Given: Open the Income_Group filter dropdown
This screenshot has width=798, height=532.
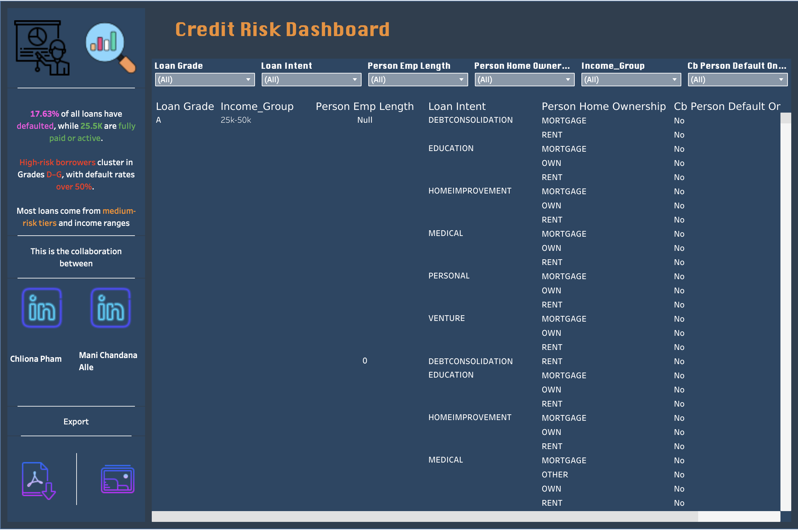Looking at the screenshot, I should [x=675, y=79].
